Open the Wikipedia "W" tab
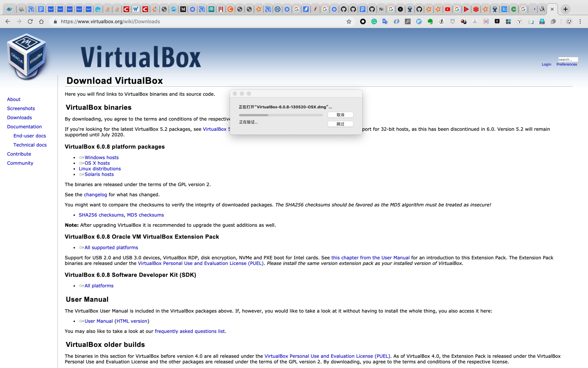The image size is (588, 368). click(136, 9)
